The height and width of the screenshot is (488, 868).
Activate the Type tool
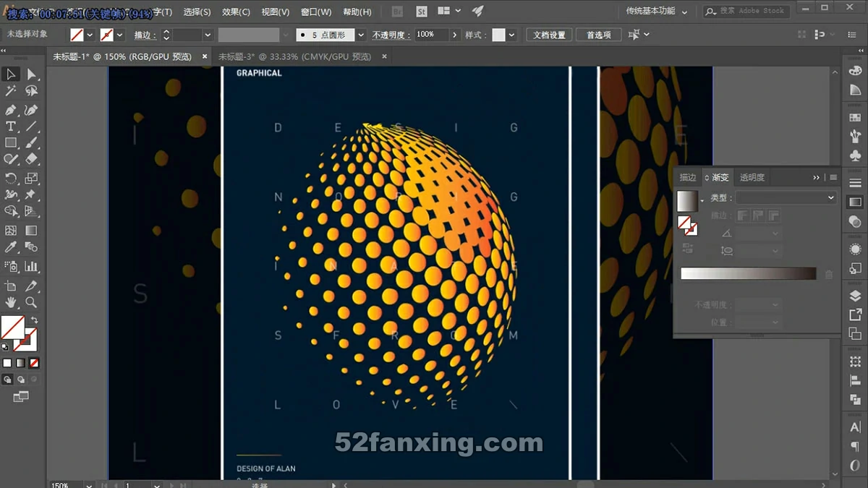coord(11,127)
